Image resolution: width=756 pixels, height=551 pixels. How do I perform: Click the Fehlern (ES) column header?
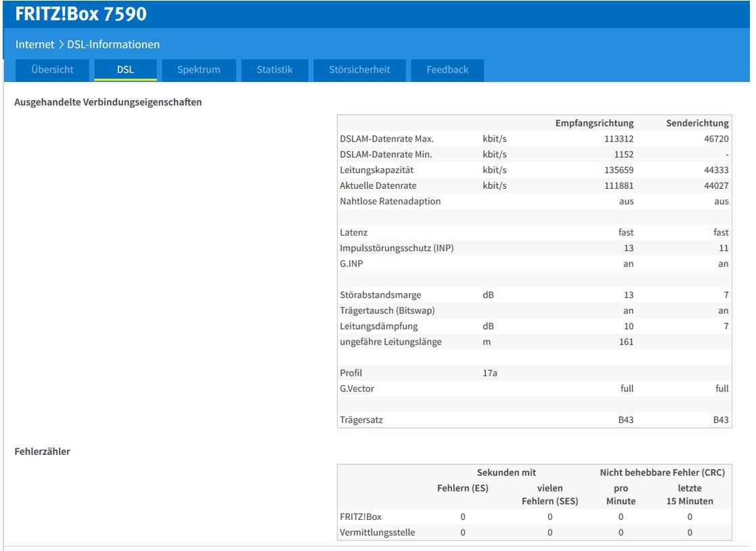coord(462,488)
